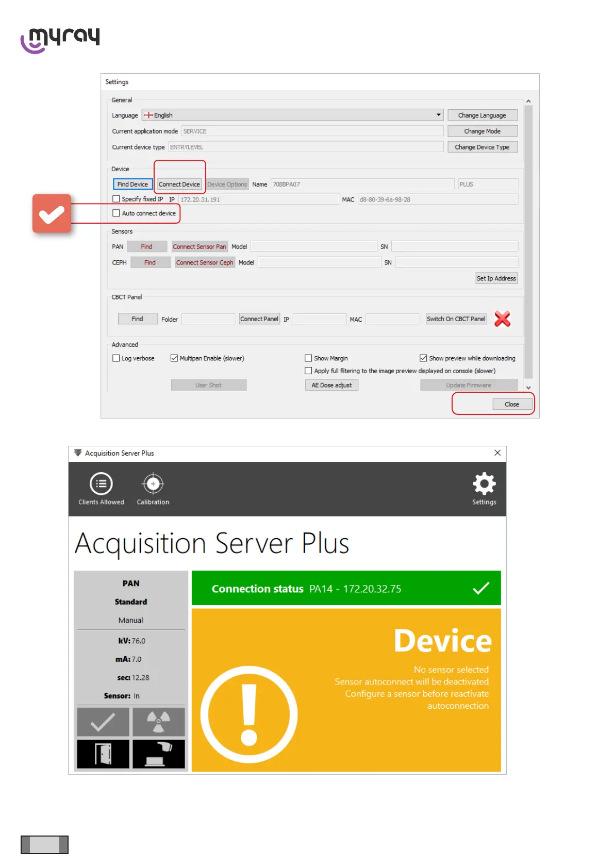Uncheck Multipan Enable (slower)
The image size is (614, 868).
174,358
